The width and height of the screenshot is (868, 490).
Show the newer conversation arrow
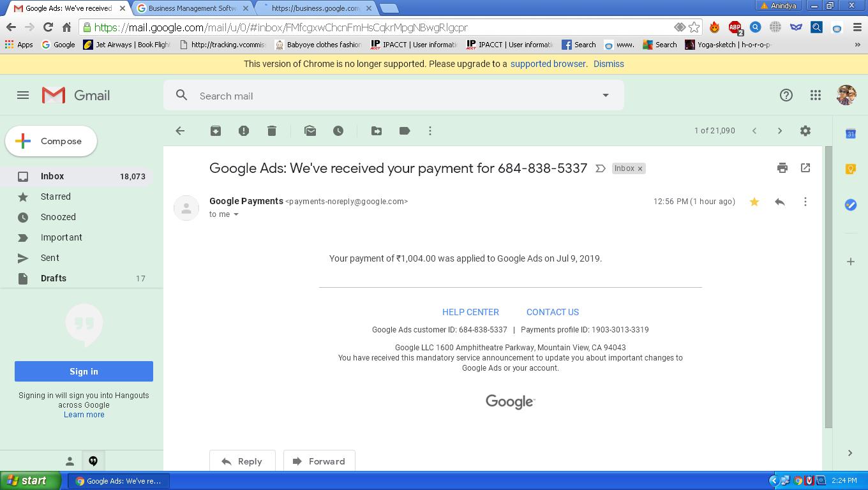754,131
